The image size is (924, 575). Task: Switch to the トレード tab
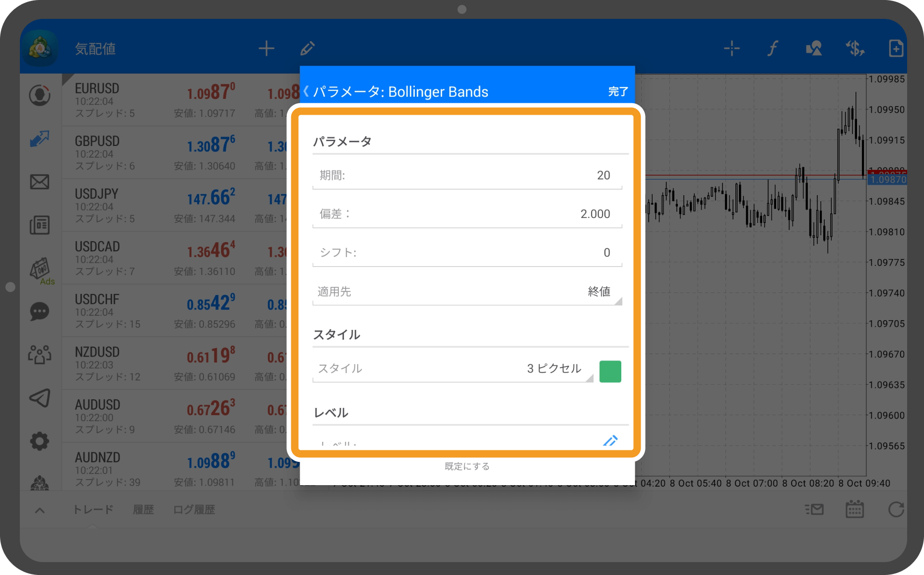tap(93, 509)
